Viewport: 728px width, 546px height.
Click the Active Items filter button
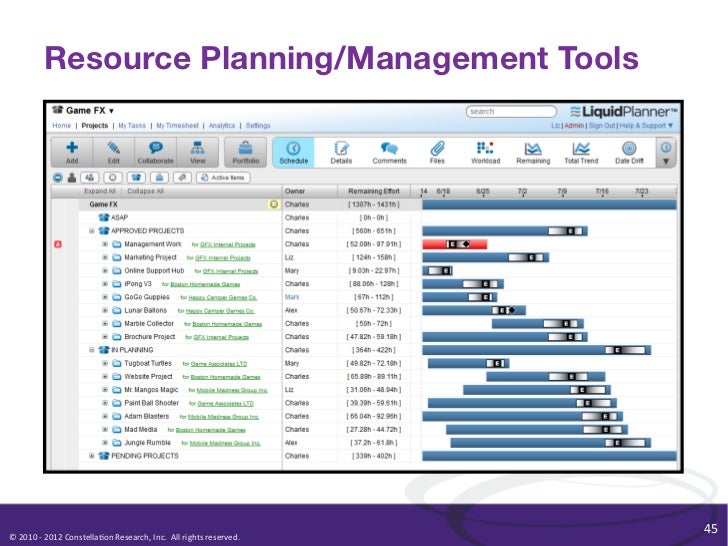pos(223,177)
